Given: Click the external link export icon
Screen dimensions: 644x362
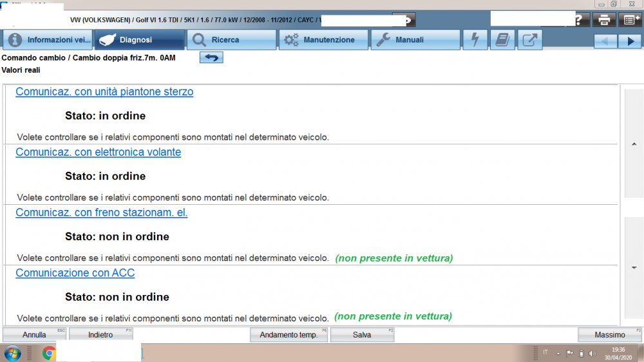Looking at the screenshot, I should (x=529, y=40).
